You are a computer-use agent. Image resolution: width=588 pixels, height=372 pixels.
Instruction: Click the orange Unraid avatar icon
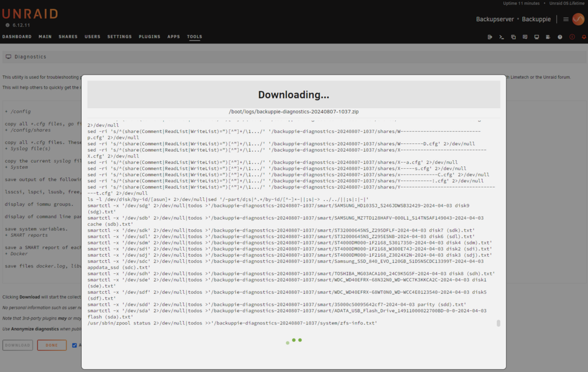[578, 19]
